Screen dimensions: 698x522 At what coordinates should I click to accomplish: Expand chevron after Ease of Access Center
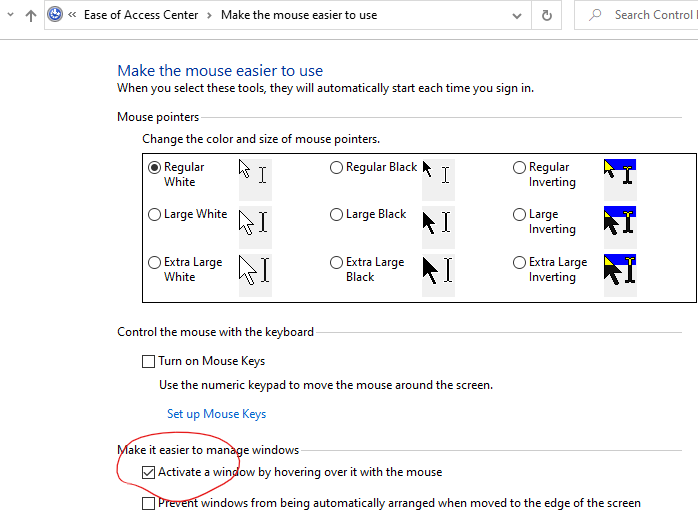click(209, 15)
